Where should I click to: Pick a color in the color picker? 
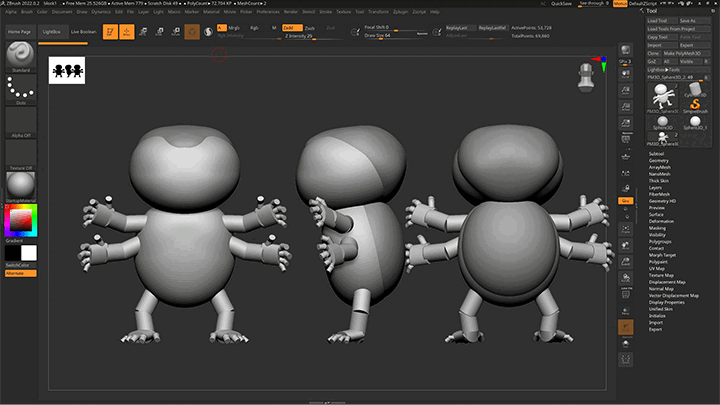21,221
